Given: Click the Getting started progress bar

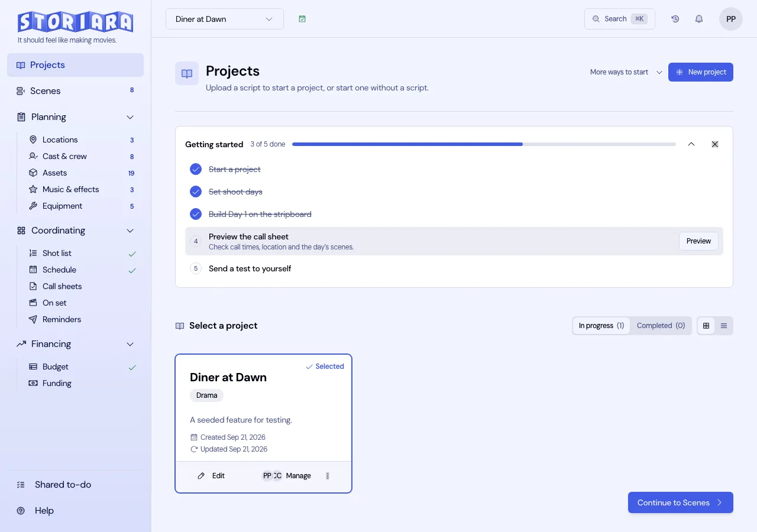Looking at the screenshot, I should pos(484,144).
